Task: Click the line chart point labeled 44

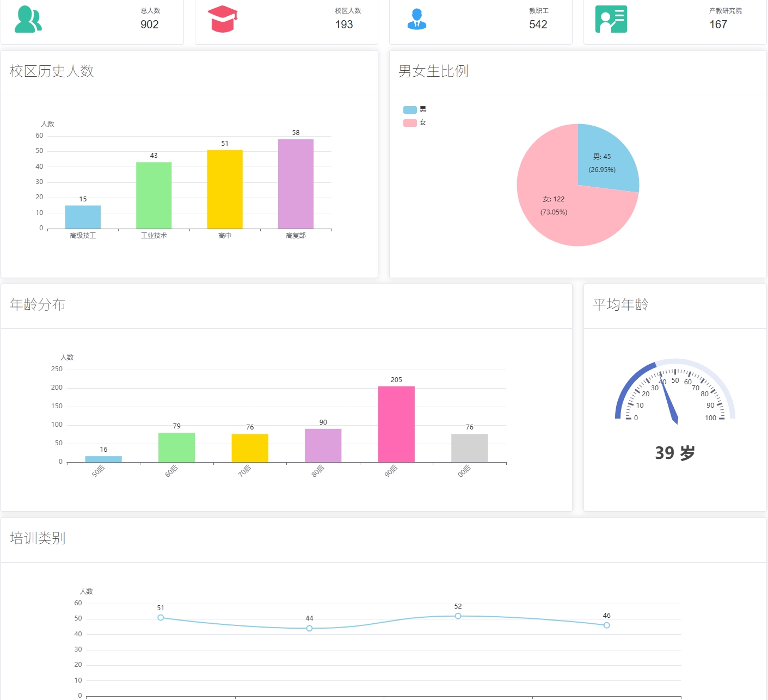Action: click(309, 628)
